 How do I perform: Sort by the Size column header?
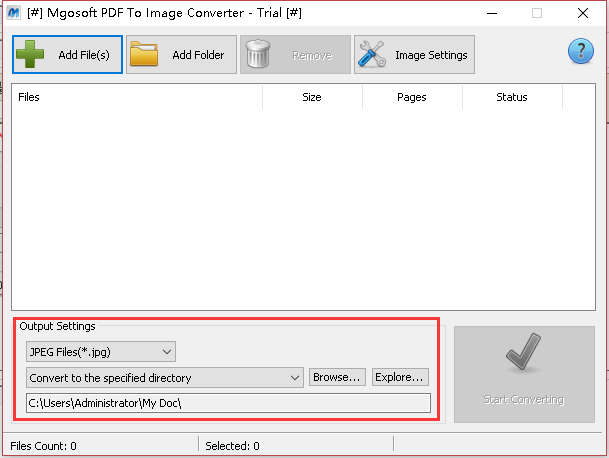click(x=312, y=97)
